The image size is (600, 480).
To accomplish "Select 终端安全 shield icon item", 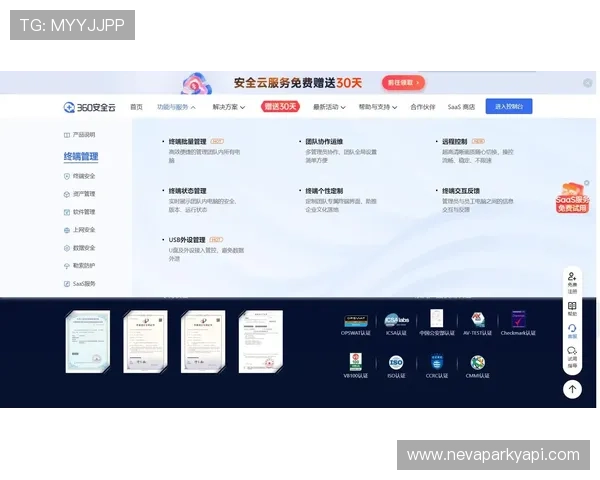I will [x=79, y=176].
